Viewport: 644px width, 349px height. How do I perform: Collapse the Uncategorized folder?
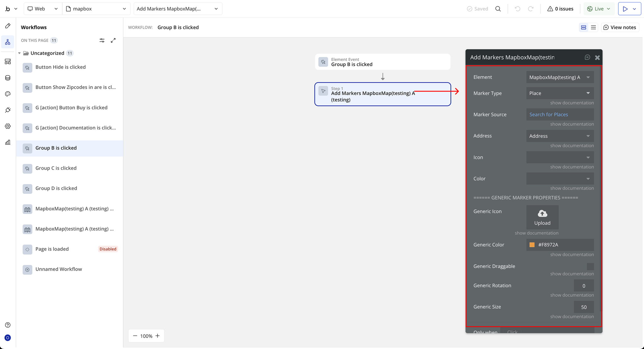tap(19, 53)
